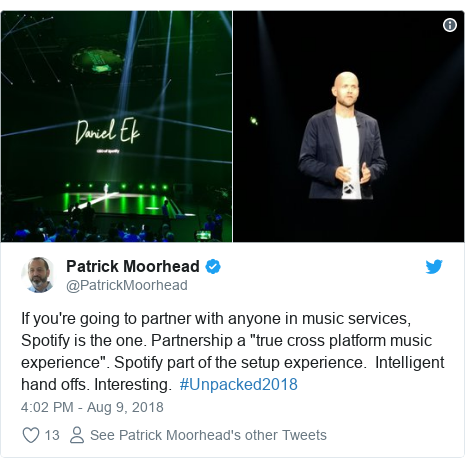Click the Daniel Ek signature in the left photo
465x468 pixels.
pos(107,131)
